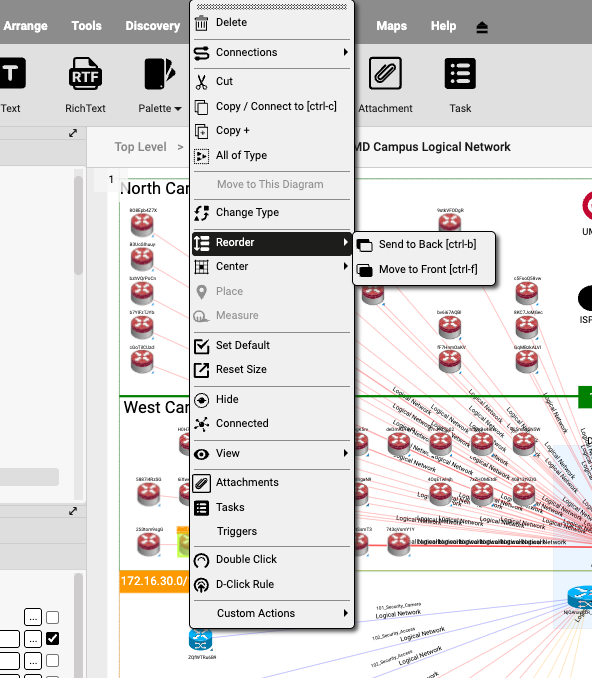Click the Attachments paperclip icon in menu
The height and width of the screenshot is (678, 592).
coord(201,483)
